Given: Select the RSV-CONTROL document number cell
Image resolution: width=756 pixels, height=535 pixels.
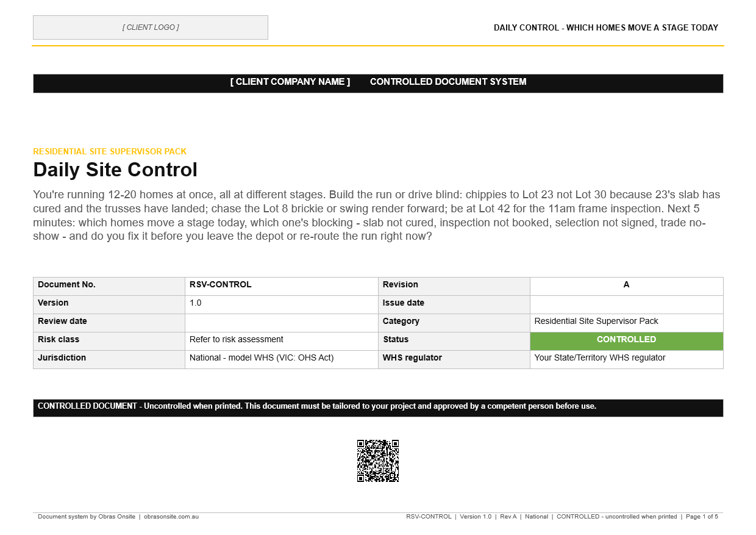Looking at the screenshot, I should [282, 286].
